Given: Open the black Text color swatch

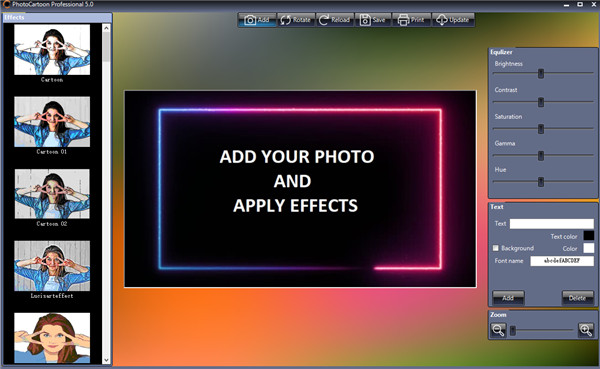Looking at the screenshot, I should click(589, 236).
